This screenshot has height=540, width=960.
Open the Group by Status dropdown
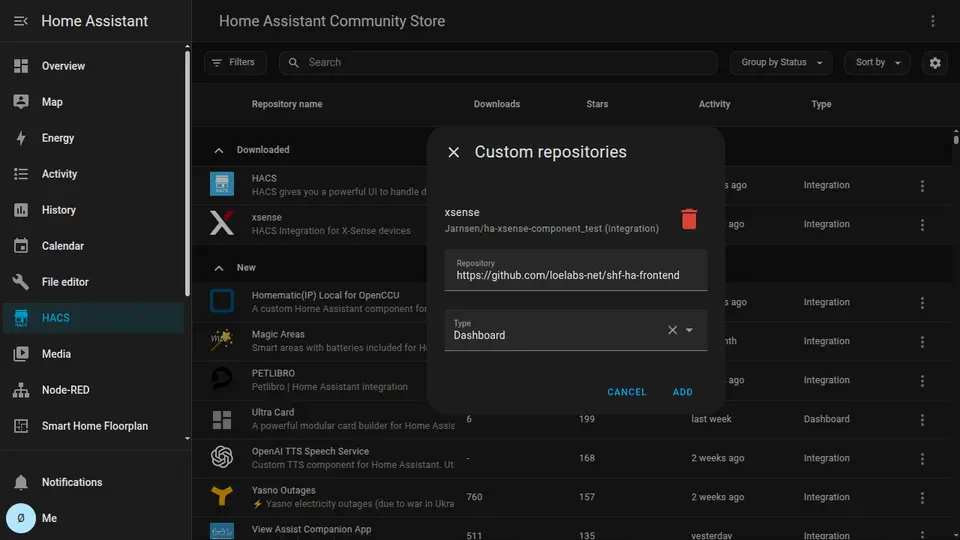coord(781,62)
